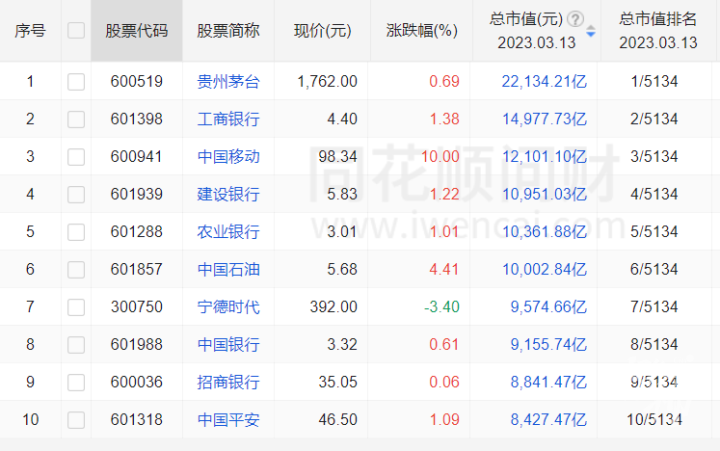Click the help icon beside 总市值(元)
Viewport: 720px width, 451px height.
click(575, 19)
